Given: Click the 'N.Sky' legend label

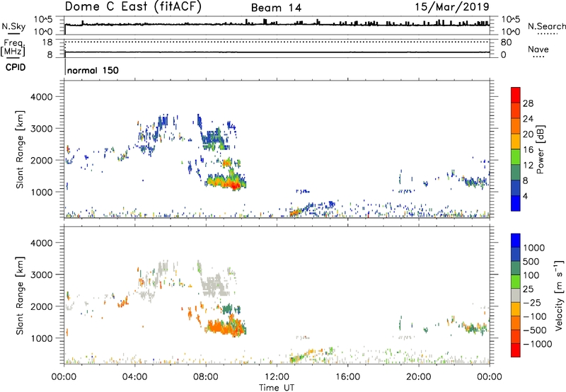Looking at the screenshot, I should tap(13, 26).
